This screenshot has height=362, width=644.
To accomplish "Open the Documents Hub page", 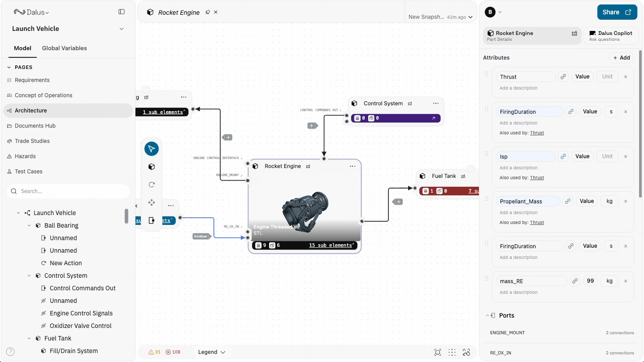I will (68, 126).
